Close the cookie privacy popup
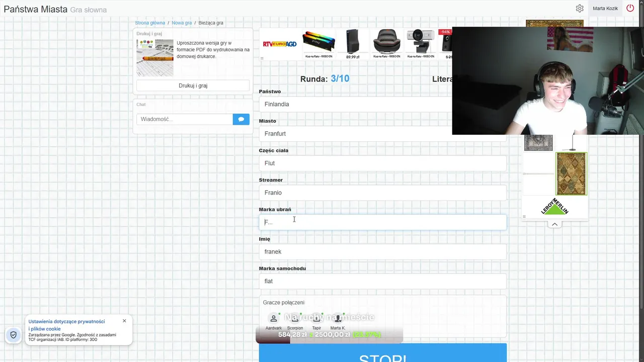 coord(124,321)
